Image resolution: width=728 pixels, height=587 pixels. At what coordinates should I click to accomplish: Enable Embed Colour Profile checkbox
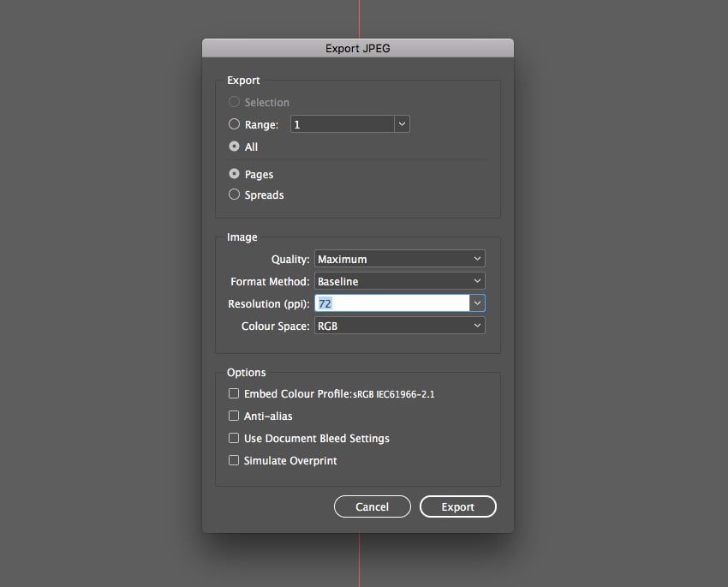click(x=234, y=394)
